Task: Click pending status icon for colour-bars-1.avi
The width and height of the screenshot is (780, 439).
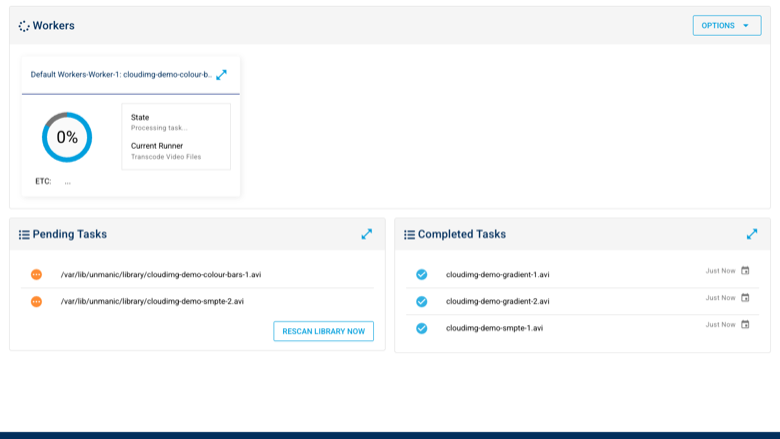Action: coord(36,274)
